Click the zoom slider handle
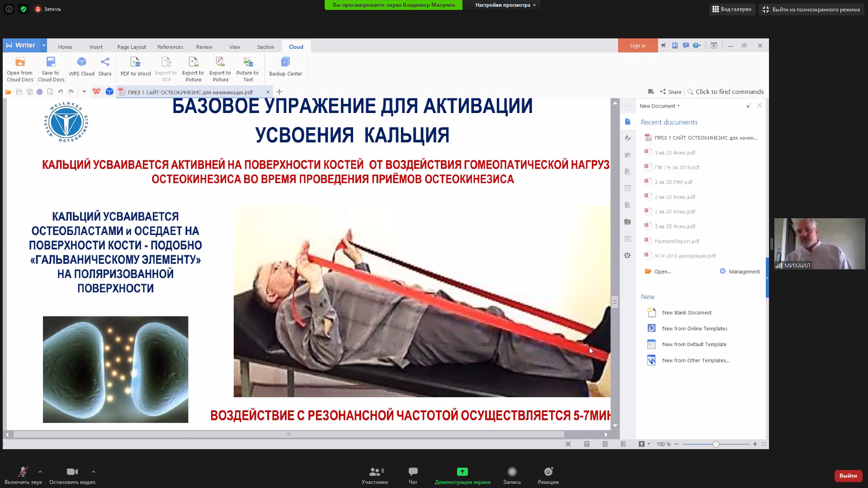Viewport: 868px width, 488px height. pyautogui.click(x=716, y=445)
